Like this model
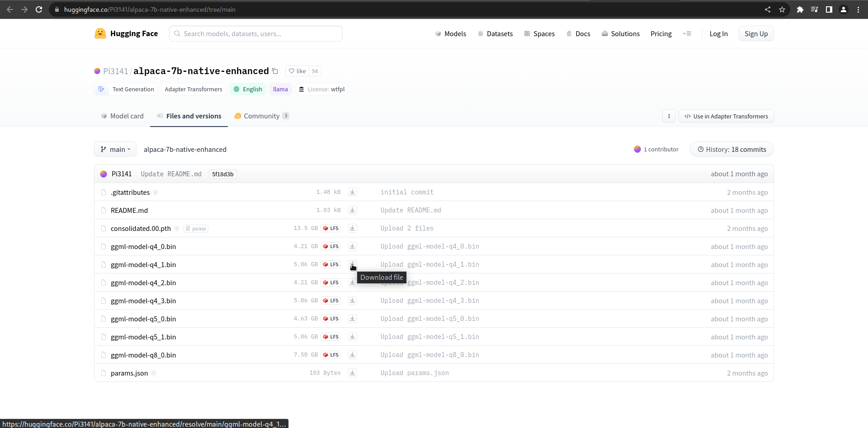Viewport: 868px width, 428px height. pos(297,71)
